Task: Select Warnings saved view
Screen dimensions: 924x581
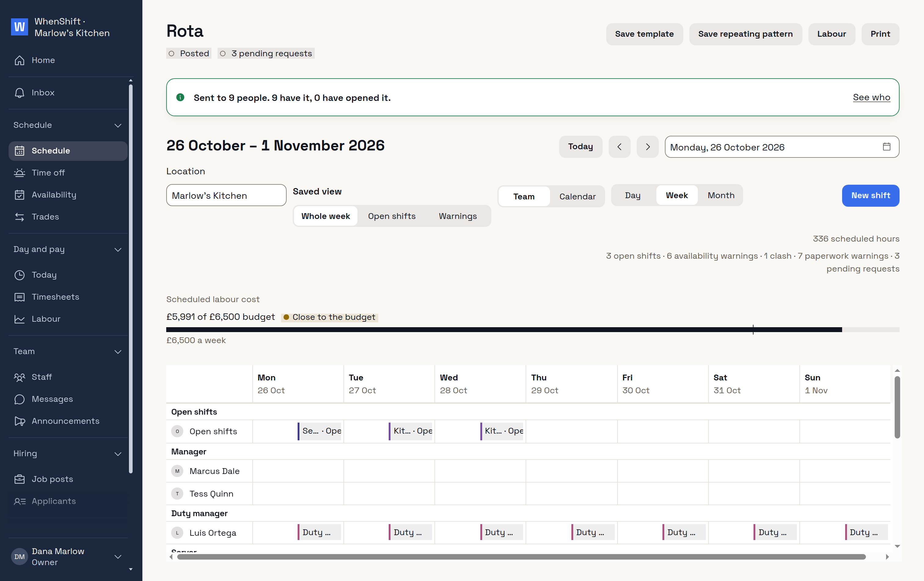Action: tap(457, 216)
